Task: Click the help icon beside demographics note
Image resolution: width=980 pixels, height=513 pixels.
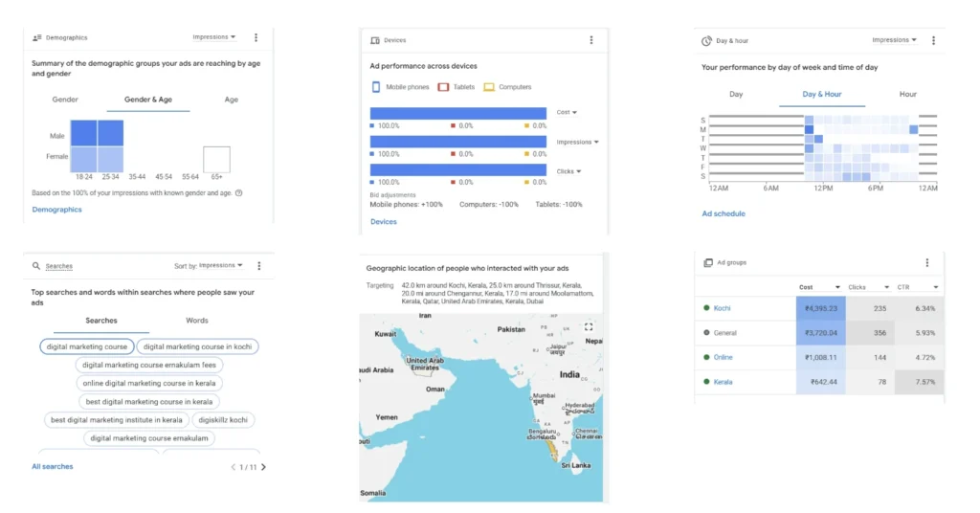Action: pyautogui.click(x=238, y=192)
